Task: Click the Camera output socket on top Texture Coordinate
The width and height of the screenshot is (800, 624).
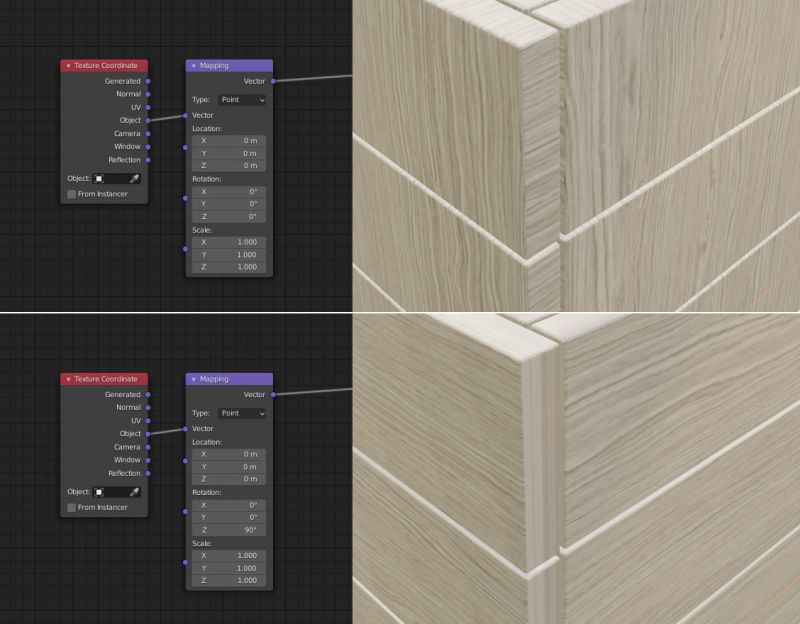Action: tap(150, 135)
